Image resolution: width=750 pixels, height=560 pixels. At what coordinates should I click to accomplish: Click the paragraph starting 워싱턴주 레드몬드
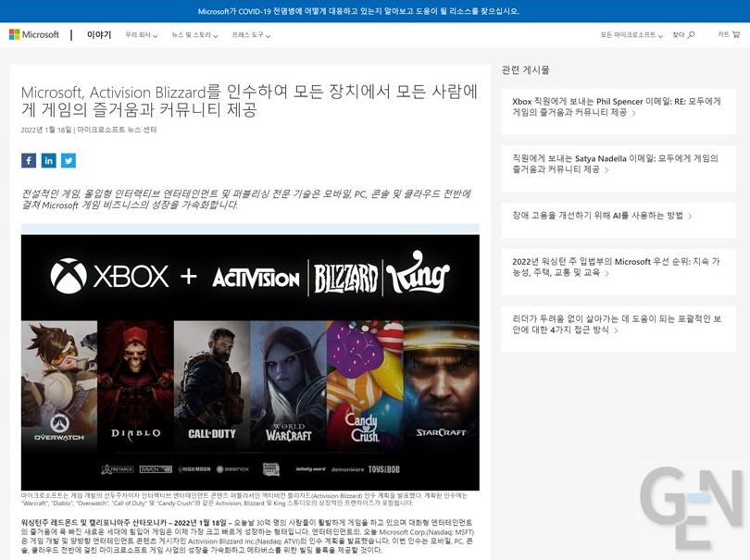(x=248, y=536)
